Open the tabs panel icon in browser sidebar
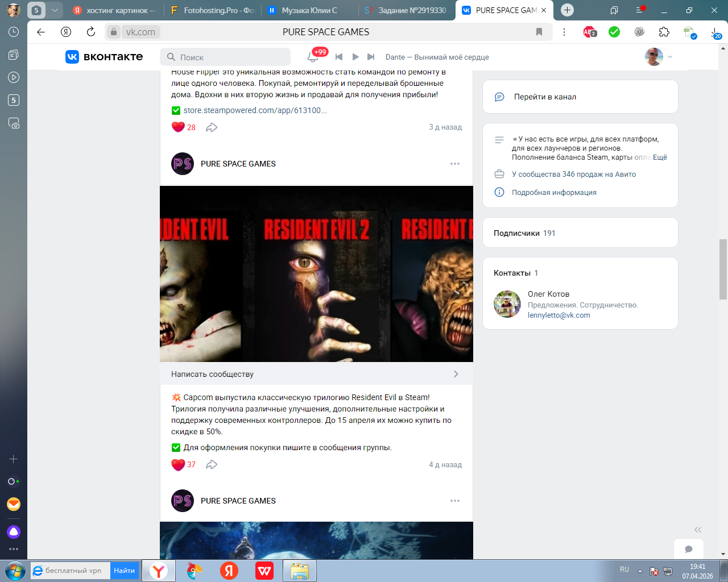This screenshot has height=582, width=728. point(14,55)
